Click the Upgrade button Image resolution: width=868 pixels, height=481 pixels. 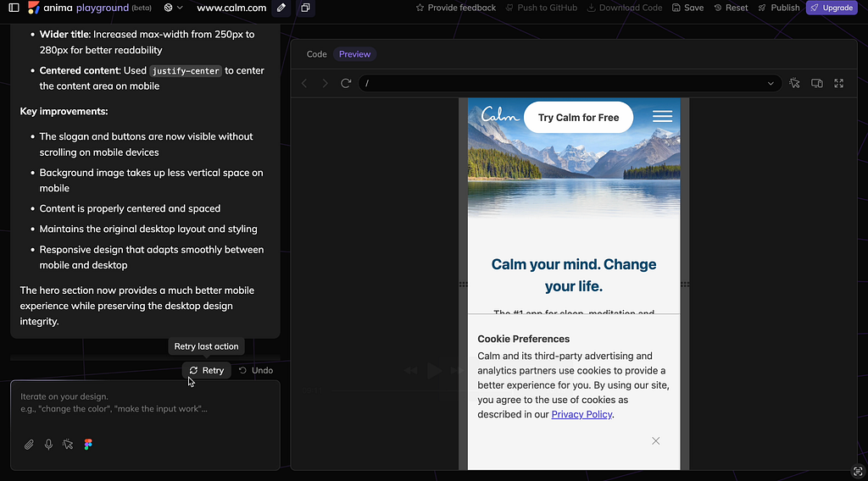coord(832,8)
